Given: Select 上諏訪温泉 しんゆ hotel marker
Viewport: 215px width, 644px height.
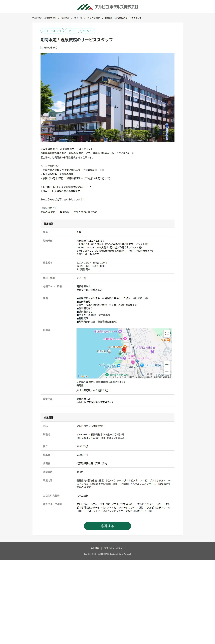Looking at the screenshot, I should 125,339.
